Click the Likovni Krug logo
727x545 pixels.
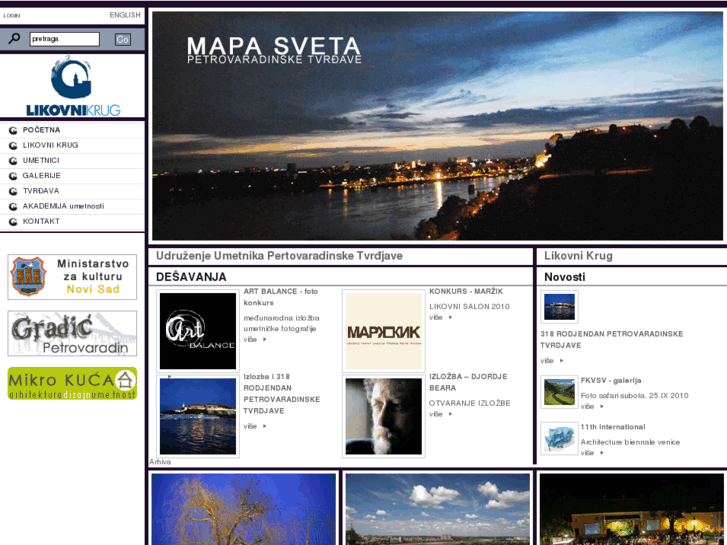pyautogui.click(x=72, y=86)
